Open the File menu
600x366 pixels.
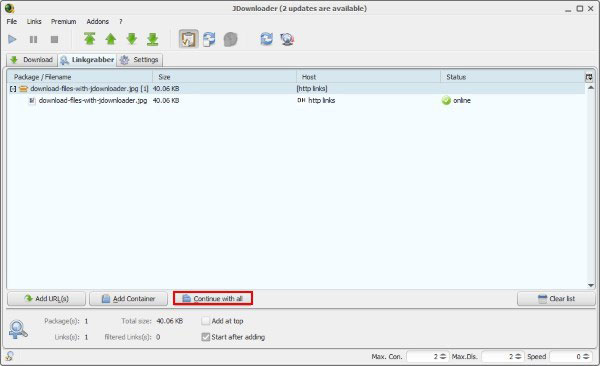11,21
